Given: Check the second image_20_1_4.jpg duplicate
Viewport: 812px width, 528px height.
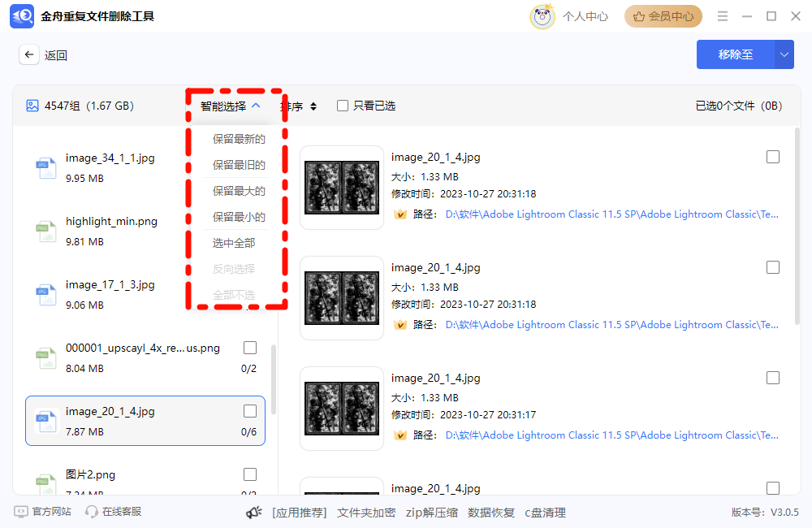Looking at the screenshot, I should point(773,267).
